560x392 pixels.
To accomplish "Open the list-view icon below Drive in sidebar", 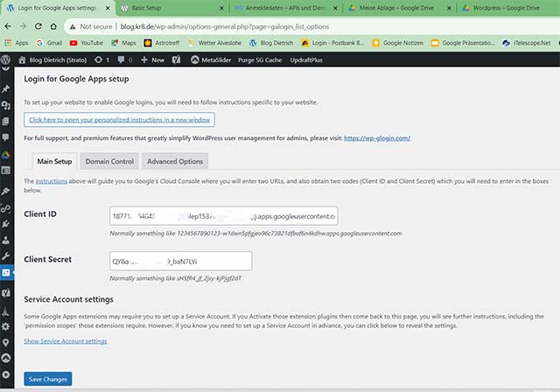I will coord(6,171).
